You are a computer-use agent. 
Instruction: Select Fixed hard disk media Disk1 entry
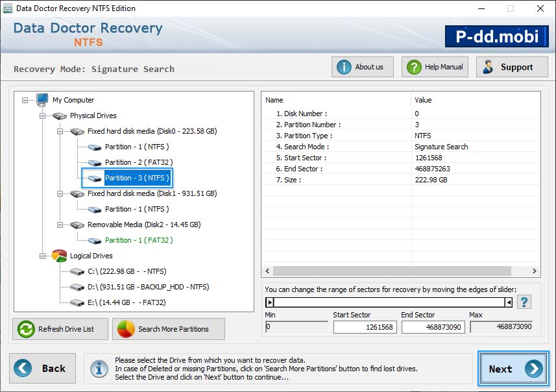152,193
